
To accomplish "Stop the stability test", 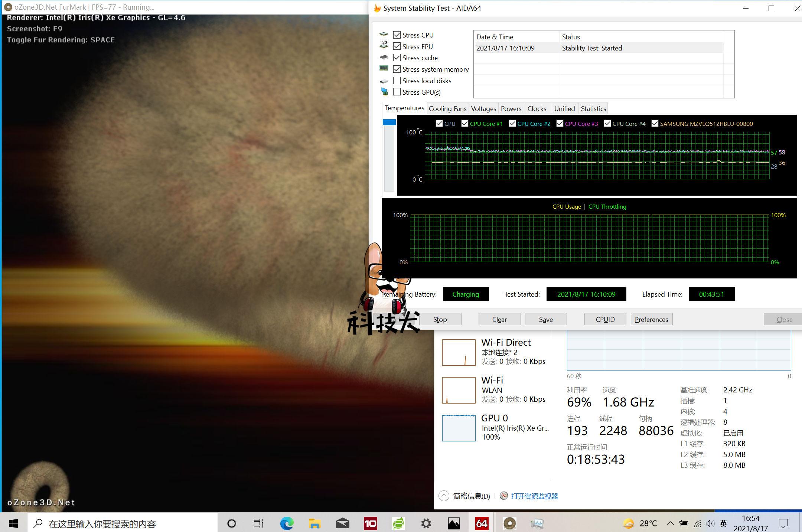I will (x=440, y=319).
